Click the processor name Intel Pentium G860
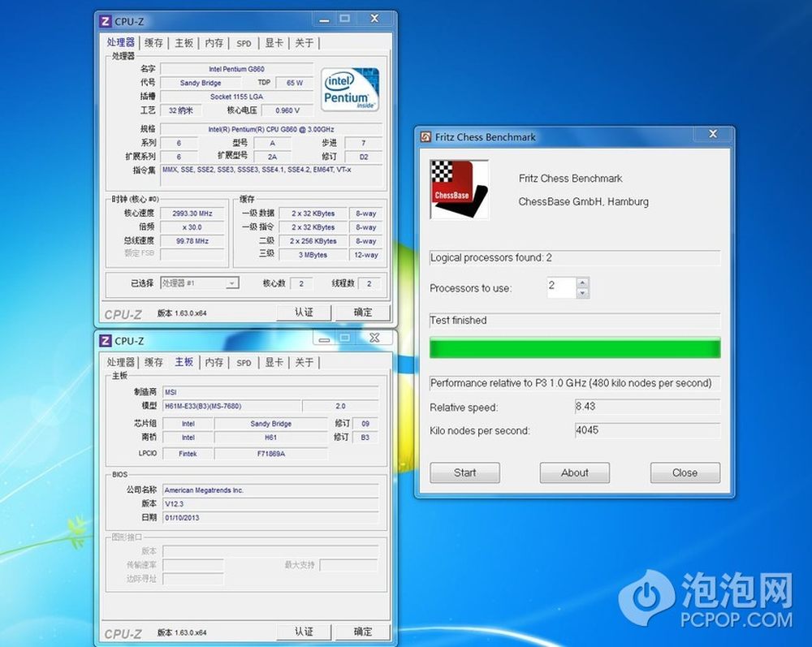Viewport: 812px width, 647px height. point(236,69)
